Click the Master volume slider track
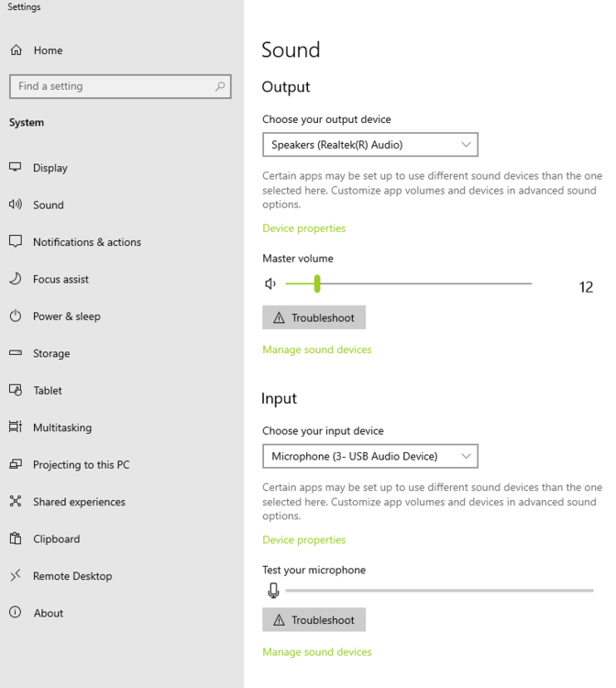This screenshot has height=688, width=616. click(422, 284)
